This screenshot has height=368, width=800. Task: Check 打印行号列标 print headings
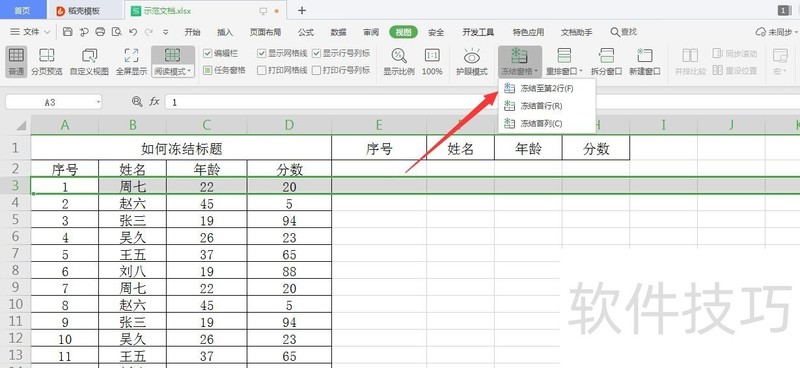(316, 70)
